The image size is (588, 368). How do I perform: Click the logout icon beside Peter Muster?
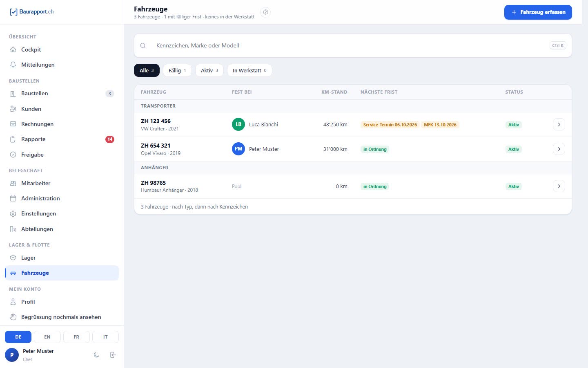click(113, 355)
